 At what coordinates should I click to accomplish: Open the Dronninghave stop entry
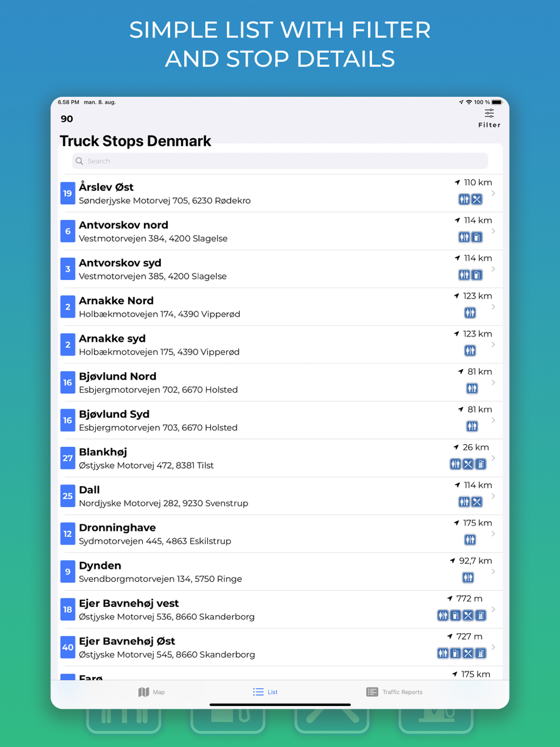click(x=281, y=534)
